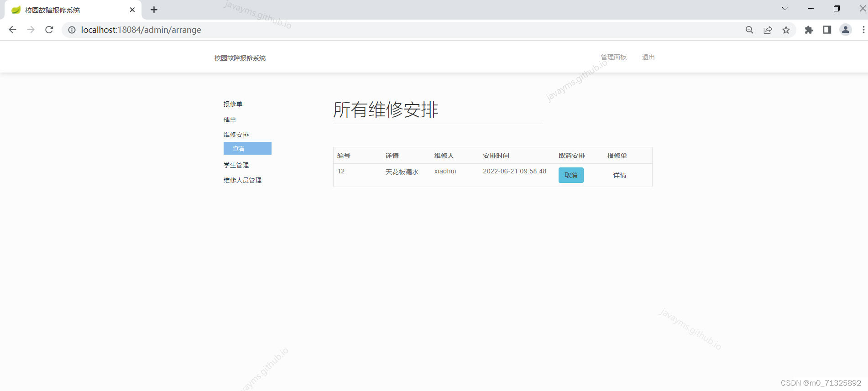Open Chrome's three-dot menu
868x391 pixels.
(x=863, y=30)
